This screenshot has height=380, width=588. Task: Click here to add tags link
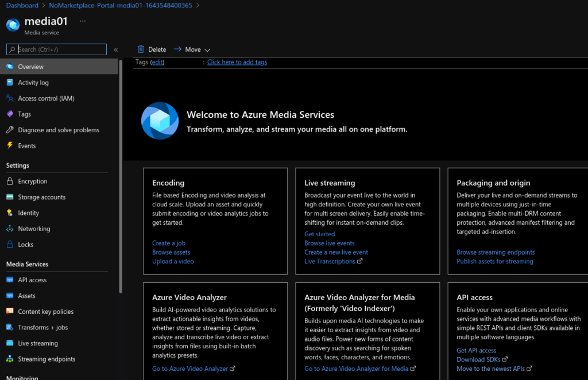click(x=237, y=62)
